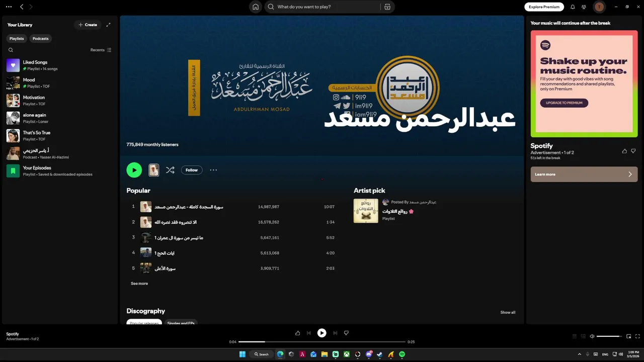Play the artist with the green play button

click(x=134, y=170)
